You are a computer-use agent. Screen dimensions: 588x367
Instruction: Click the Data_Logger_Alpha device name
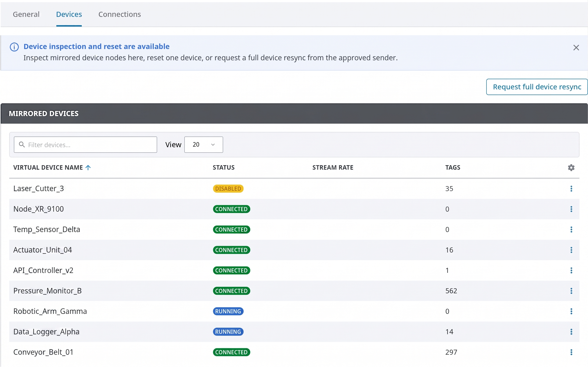(46, 331)
